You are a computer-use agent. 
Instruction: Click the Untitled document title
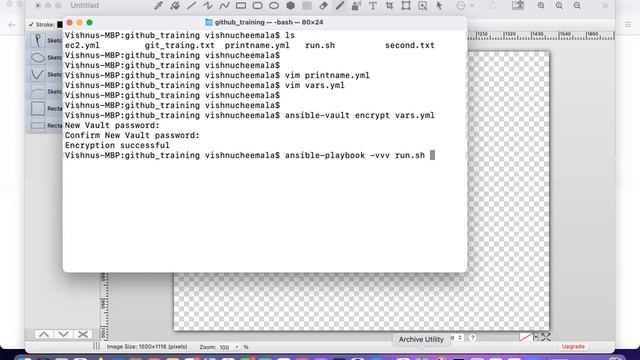point(84,6)
